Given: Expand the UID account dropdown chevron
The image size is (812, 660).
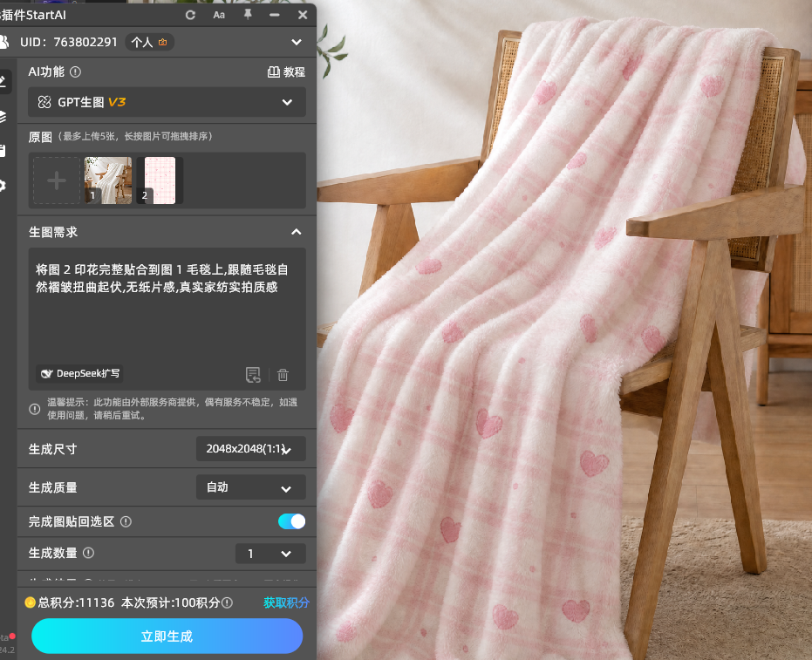Looking at the screenshot, I should 297,42.
